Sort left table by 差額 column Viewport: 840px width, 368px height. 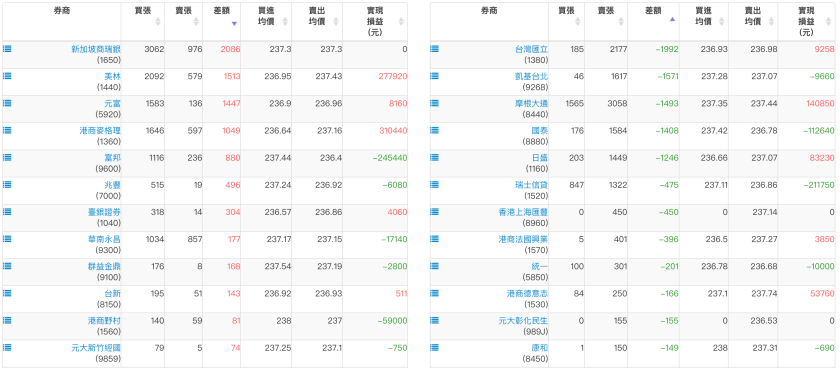(x=221, y=21)
